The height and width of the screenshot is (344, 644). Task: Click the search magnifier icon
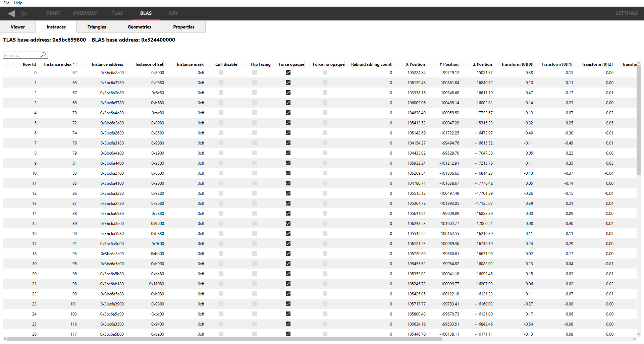click(x=43, y=55)
